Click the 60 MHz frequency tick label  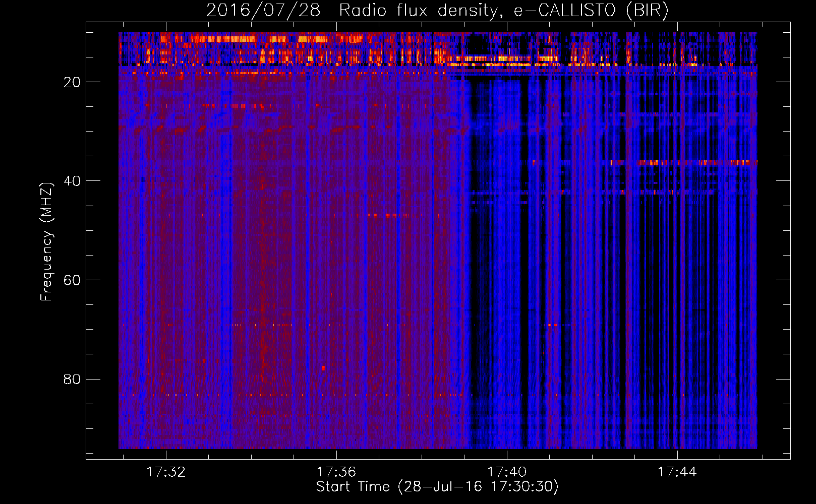coord(72,280)
